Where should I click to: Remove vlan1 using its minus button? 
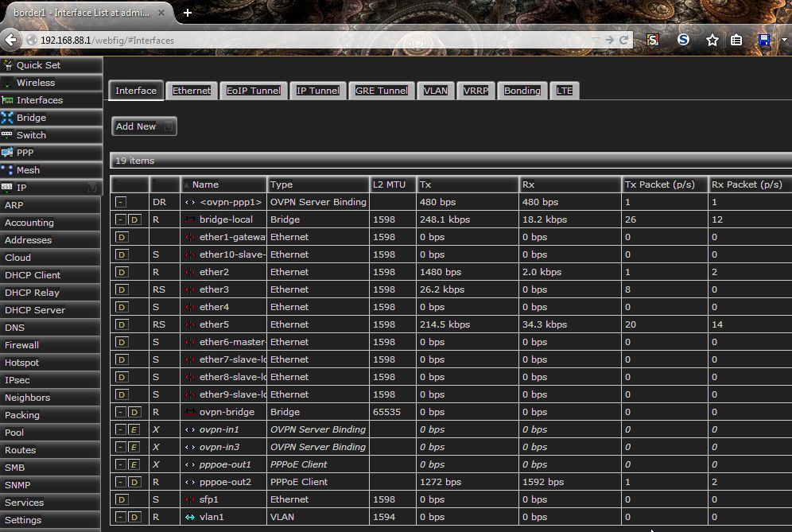point(120,517)
